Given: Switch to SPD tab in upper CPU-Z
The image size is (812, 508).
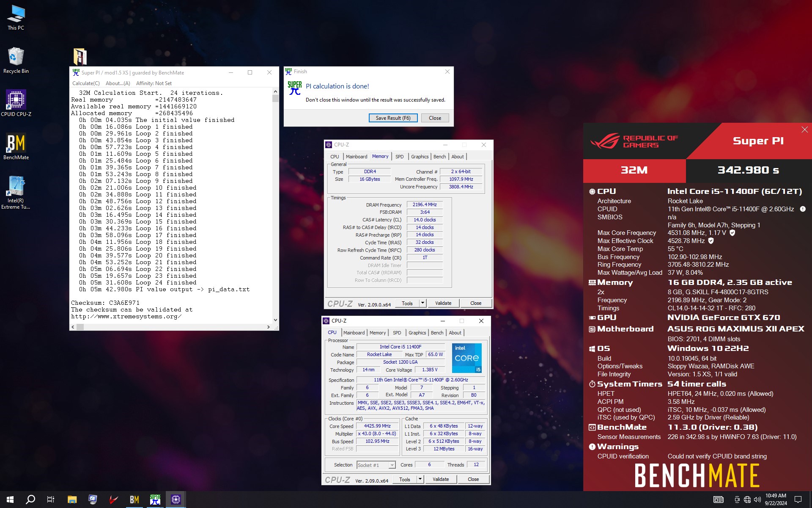Looking at the screenshot, I should pyautogui.click(x=399, y=157).
